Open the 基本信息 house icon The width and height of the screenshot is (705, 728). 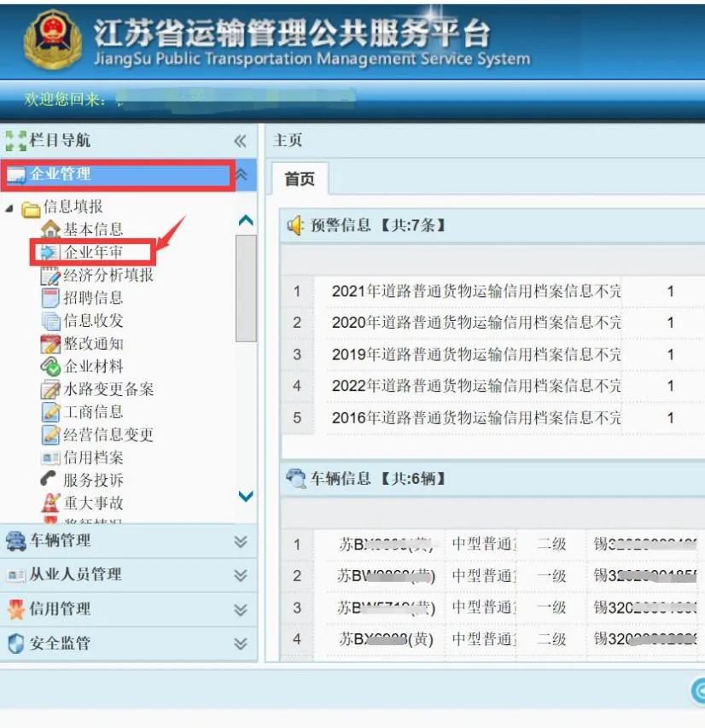(50, 230)
